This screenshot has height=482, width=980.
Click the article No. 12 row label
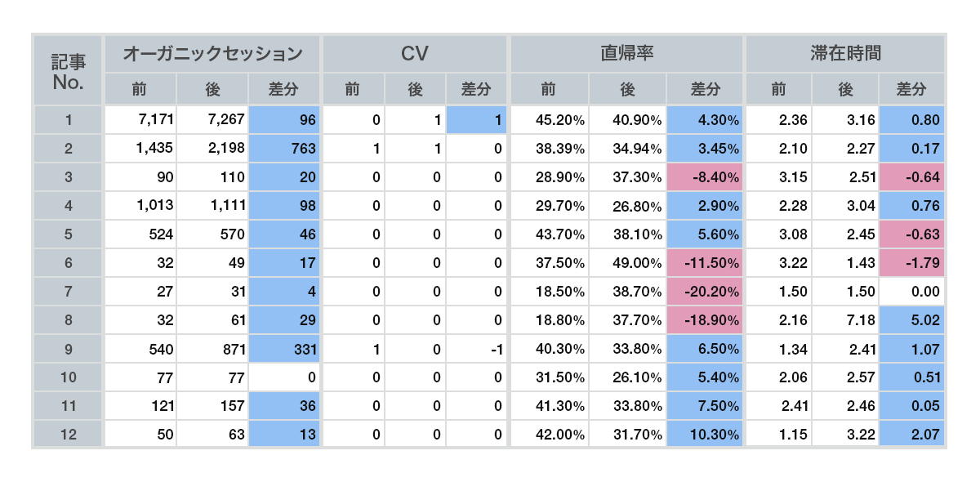tap(69, 435)
